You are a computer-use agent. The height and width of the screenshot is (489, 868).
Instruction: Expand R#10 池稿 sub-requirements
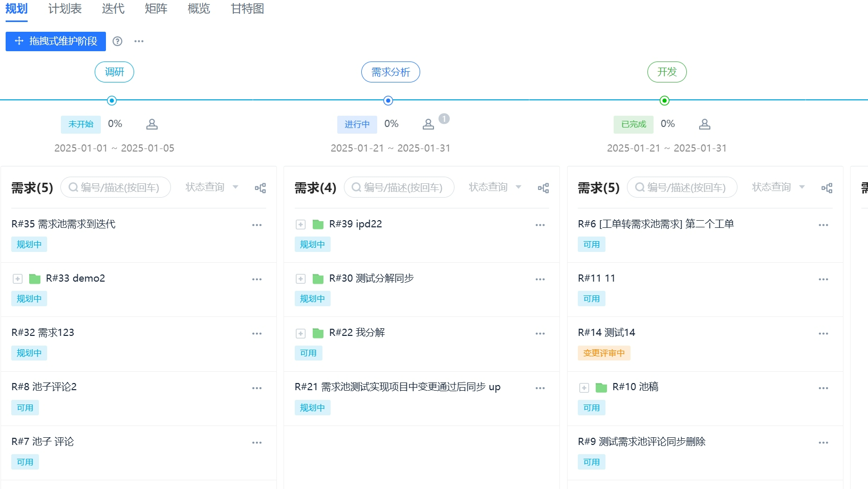tap(584, 388)
